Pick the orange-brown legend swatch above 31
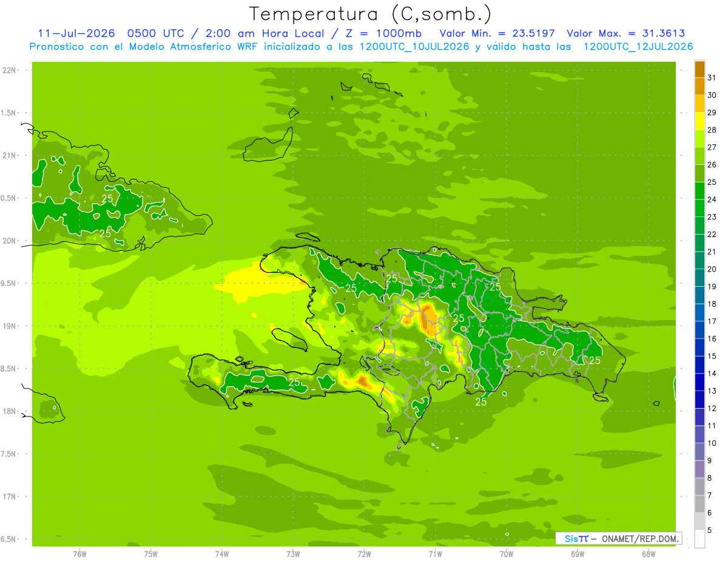 pos(699,69)
